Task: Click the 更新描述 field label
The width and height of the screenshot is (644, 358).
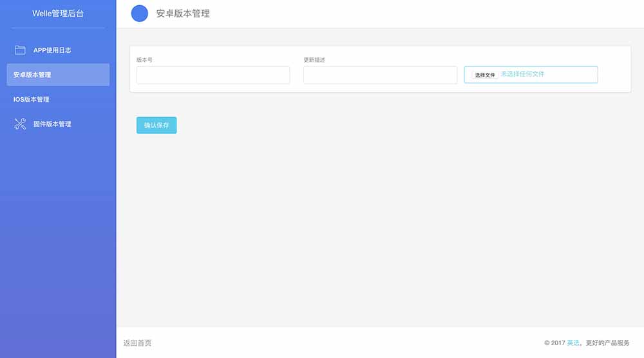Action: tap(314, 60)
